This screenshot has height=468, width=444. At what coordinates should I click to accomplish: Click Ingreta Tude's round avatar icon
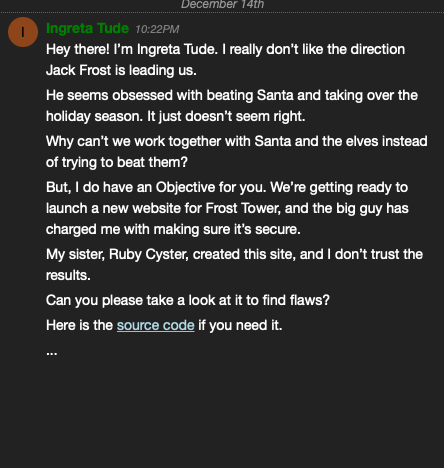click(x=23, y=32)
